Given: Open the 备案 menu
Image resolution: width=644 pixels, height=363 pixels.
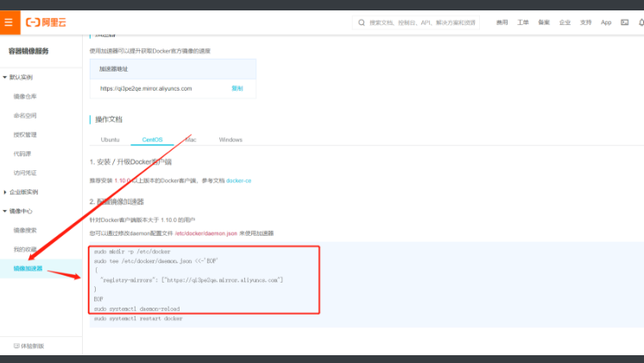Looking at the screenshot, I should [544, 22].
